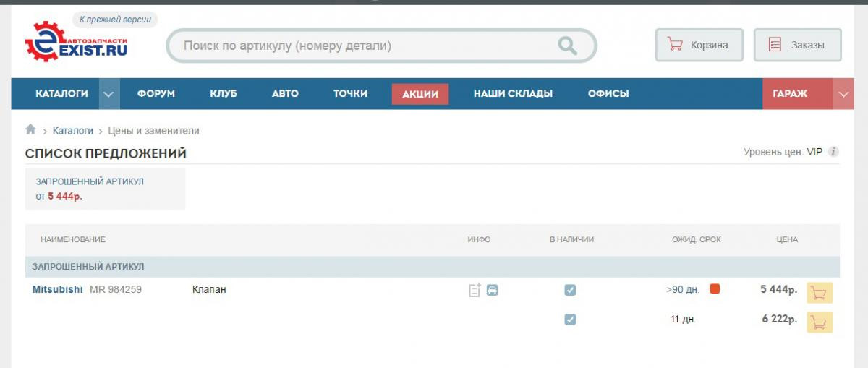Screen dimensions: 868x368
Task: Expand the Каталоги dropdown arrow
Action: (109, 94)
